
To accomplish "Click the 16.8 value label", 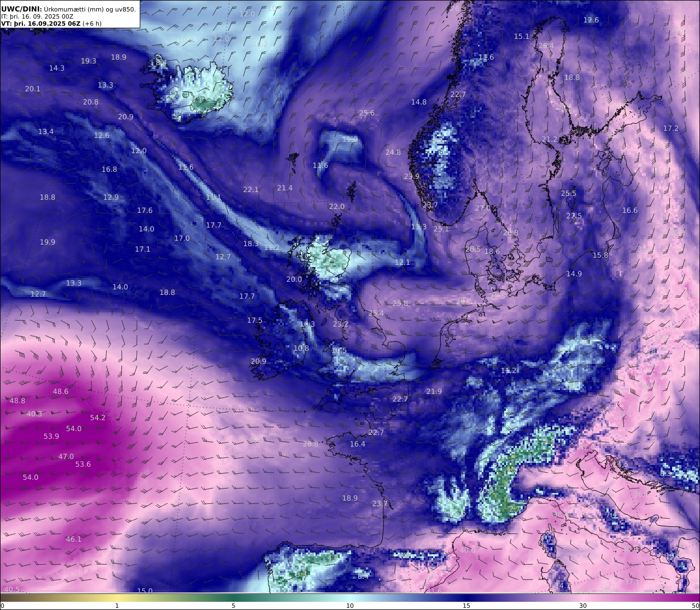I will tap(109, 169).
